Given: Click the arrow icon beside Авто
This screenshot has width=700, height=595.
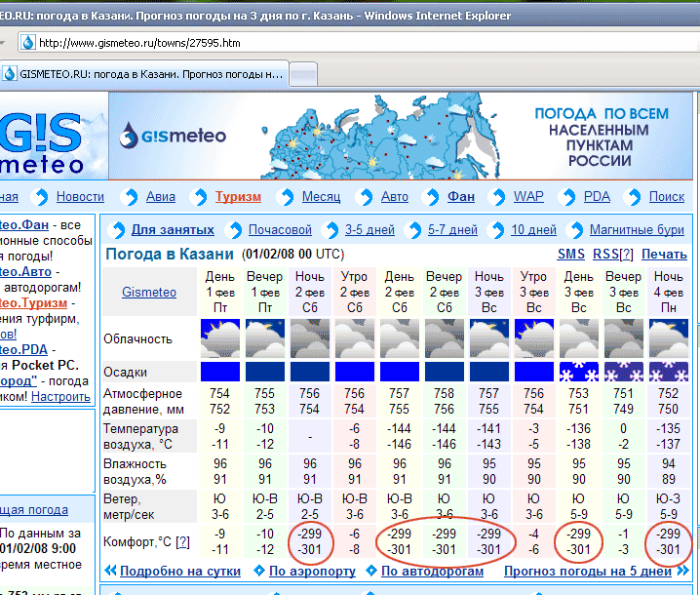Looking at the screenshot, I should click(366, 197).
